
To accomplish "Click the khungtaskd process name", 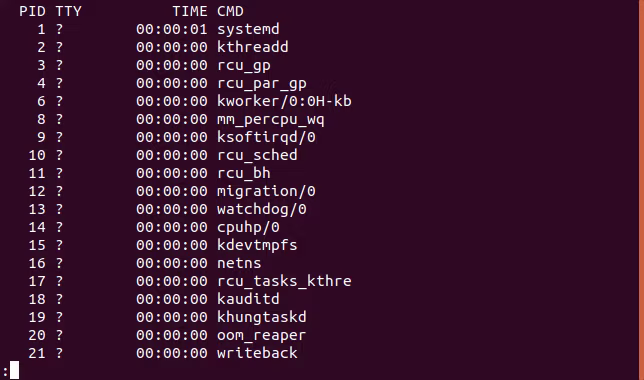I will pyautogui.click(x=262, y=317).
